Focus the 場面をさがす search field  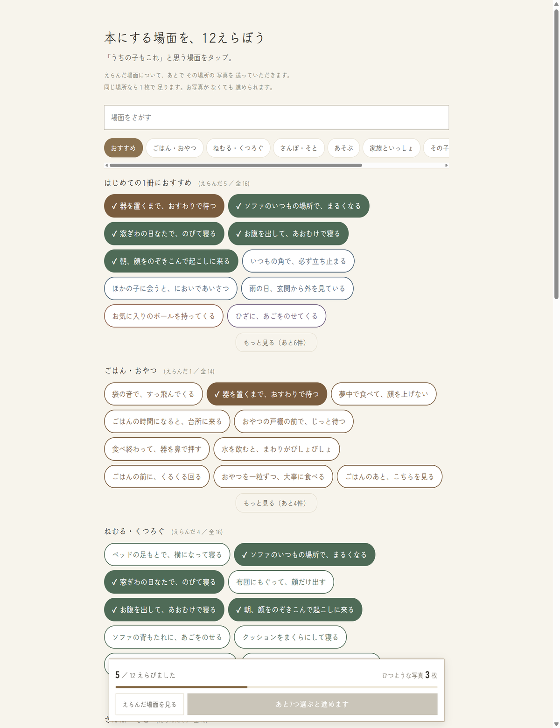(276, 118)
